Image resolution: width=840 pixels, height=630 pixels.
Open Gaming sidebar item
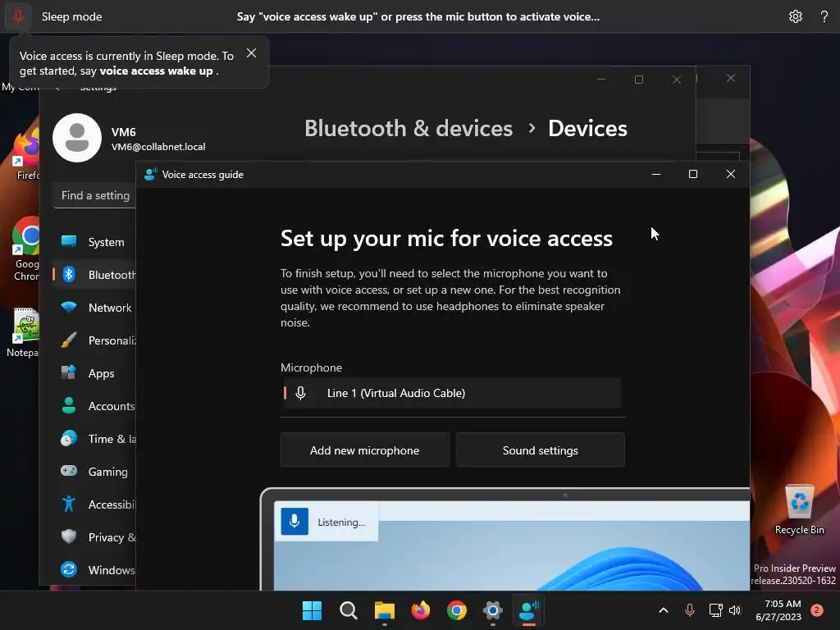click(94, 472)
